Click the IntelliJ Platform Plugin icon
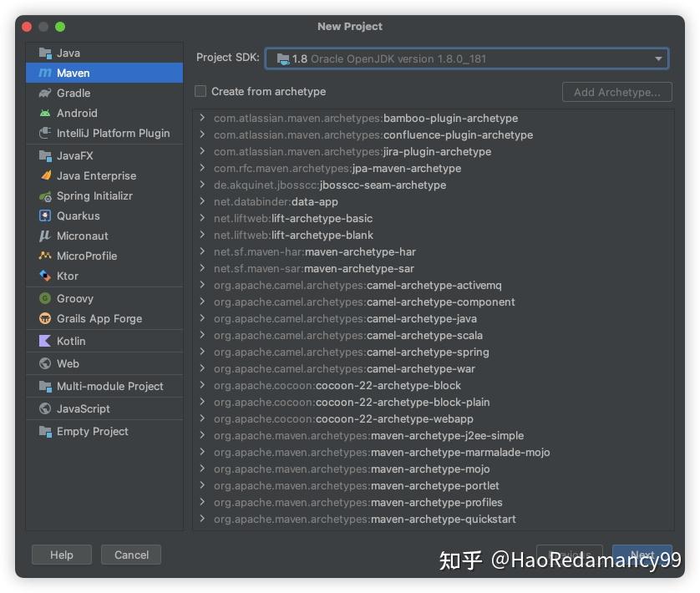 click(x=45, y=133)
